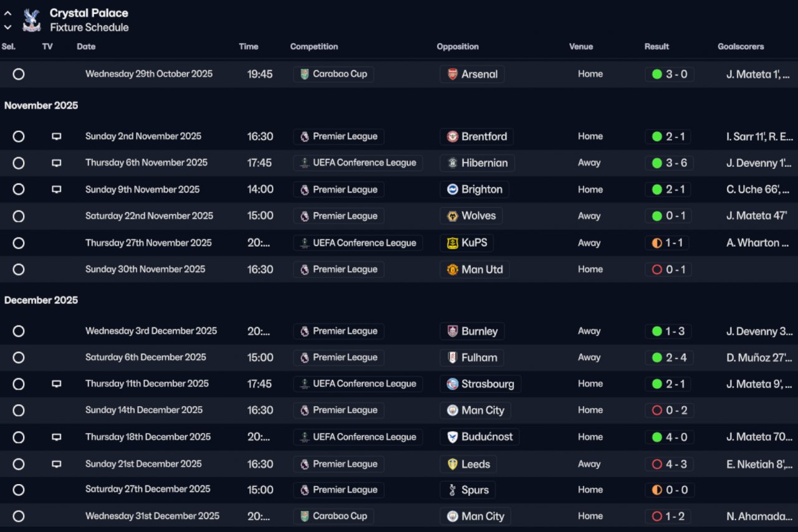
Task: Click the Strasbourg club crest
Action: click(x=453, y=384)
